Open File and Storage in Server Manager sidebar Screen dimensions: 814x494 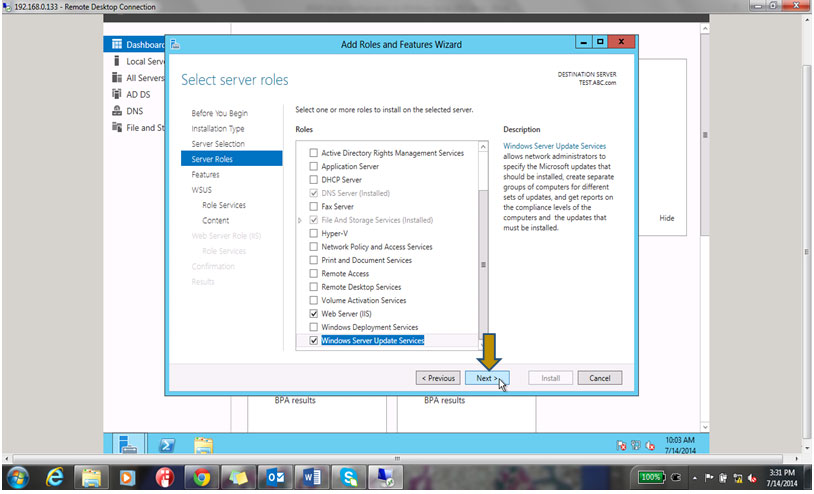[x=139, y=128]
